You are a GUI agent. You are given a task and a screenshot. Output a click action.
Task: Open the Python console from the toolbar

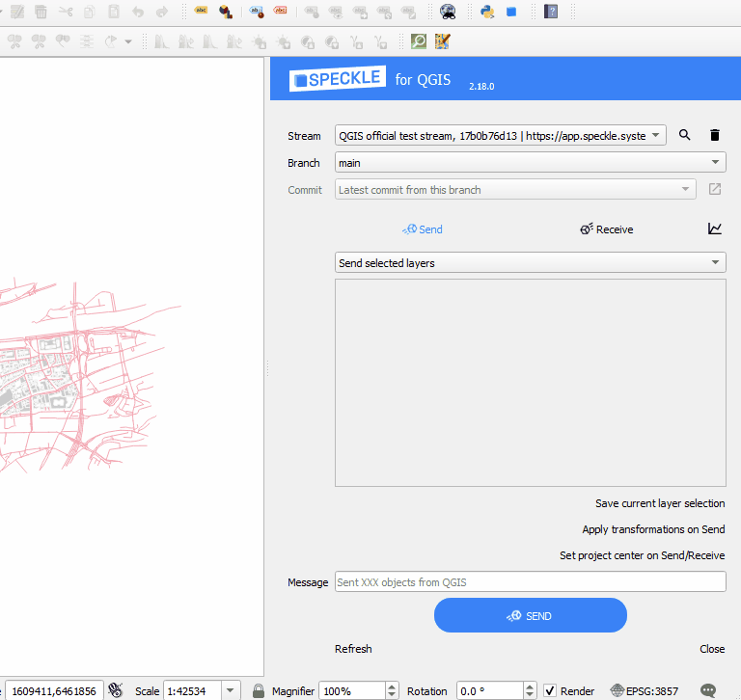pos(486,12)
